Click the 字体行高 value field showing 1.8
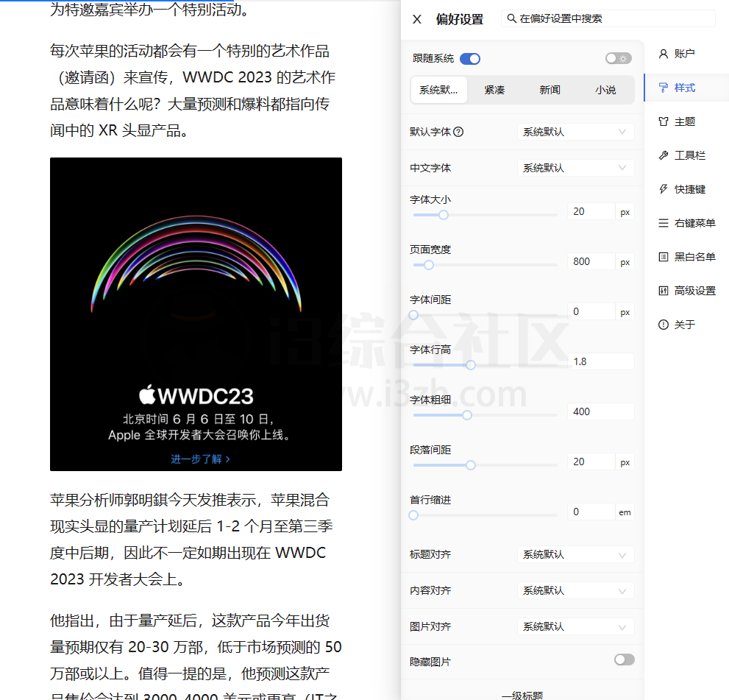The image size is (729, 700). tap(601, 361)
